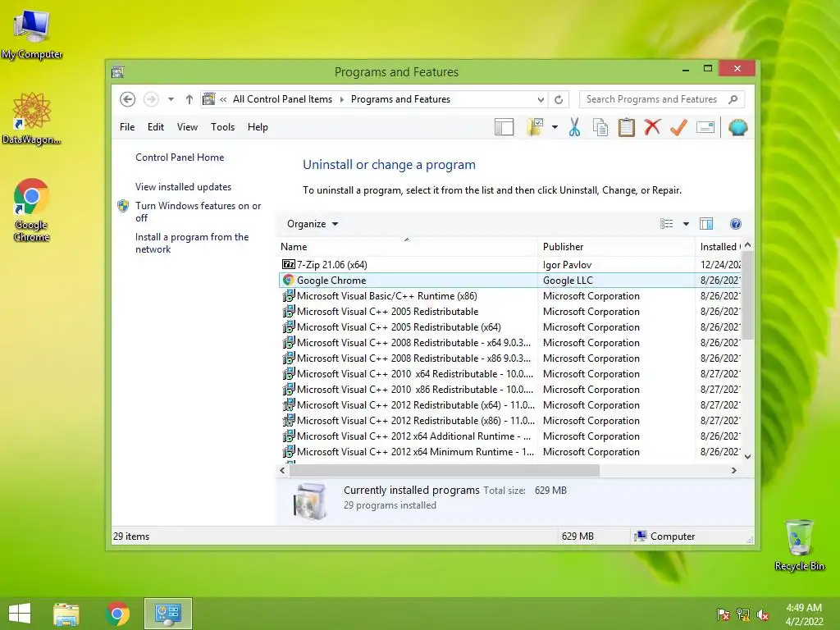Click the change view icon

coord(666,224)
